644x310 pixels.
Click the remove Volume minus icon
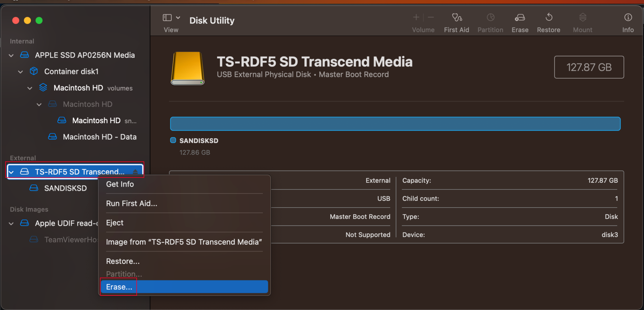431,17
